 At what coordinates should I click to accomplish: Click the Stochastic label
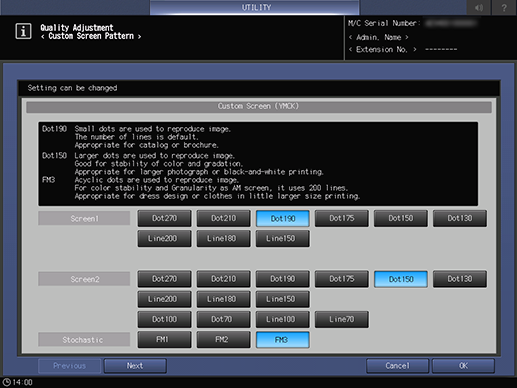point(84,340)
